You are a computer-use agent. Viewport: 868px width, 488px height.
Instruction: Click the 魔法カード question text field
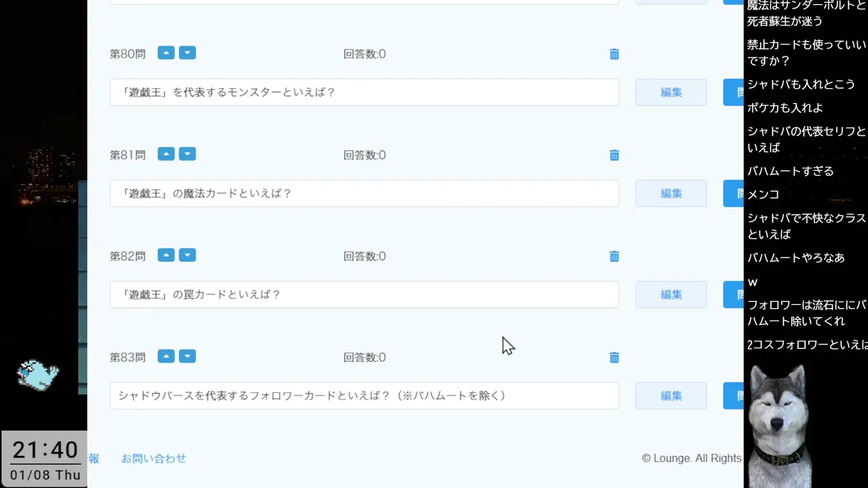tap(364, 193)
